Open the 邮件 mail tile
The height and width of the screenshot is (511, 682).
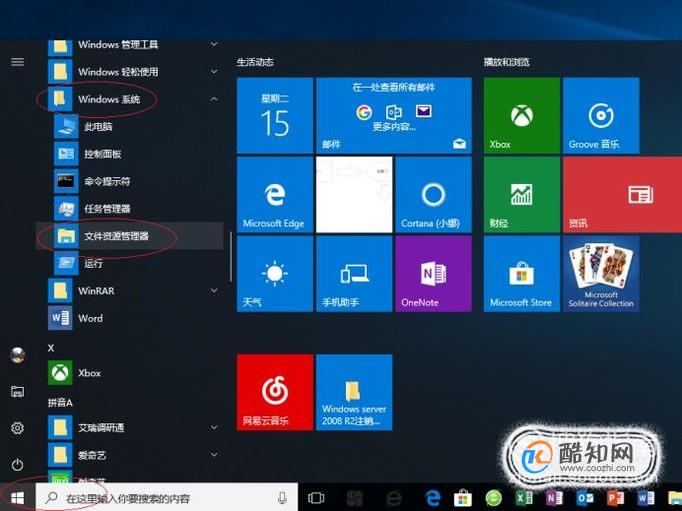tap(394, 115)
